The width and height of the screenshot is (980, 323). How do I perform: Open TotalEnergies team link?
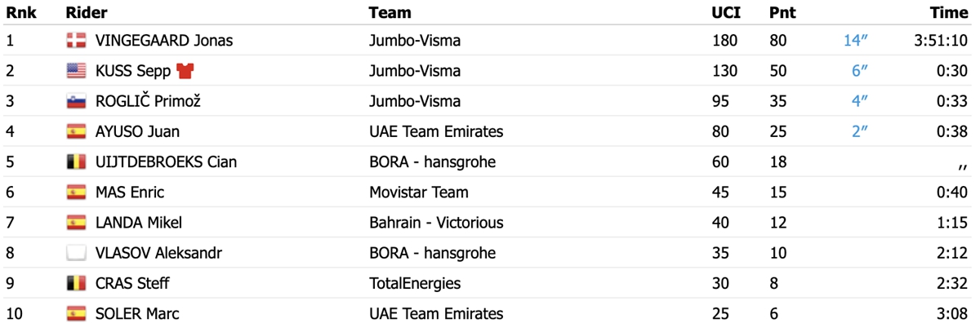tap(415, 283)
